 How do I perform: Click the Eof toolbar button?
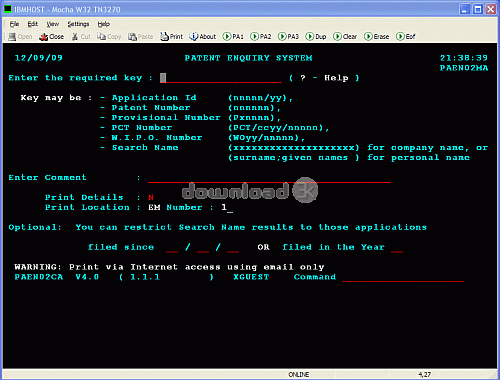click(406, 37)
